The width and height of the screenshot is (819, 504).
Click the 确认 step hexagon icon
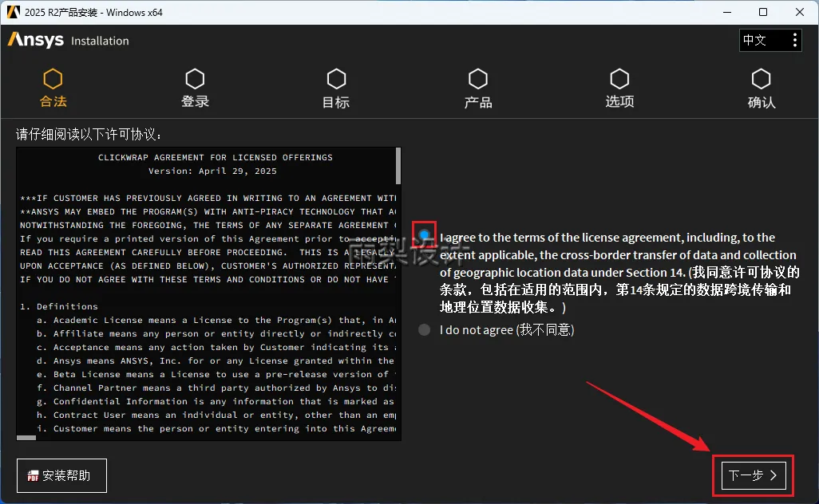point(761,79)
